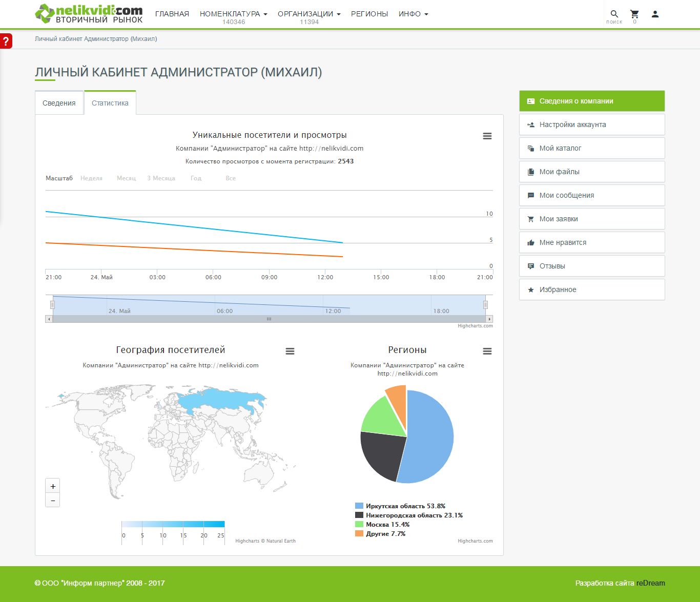This screenshot has height=602, width=700.
Task: Click the navigator scrollbar left arrow
Action: 49,319
